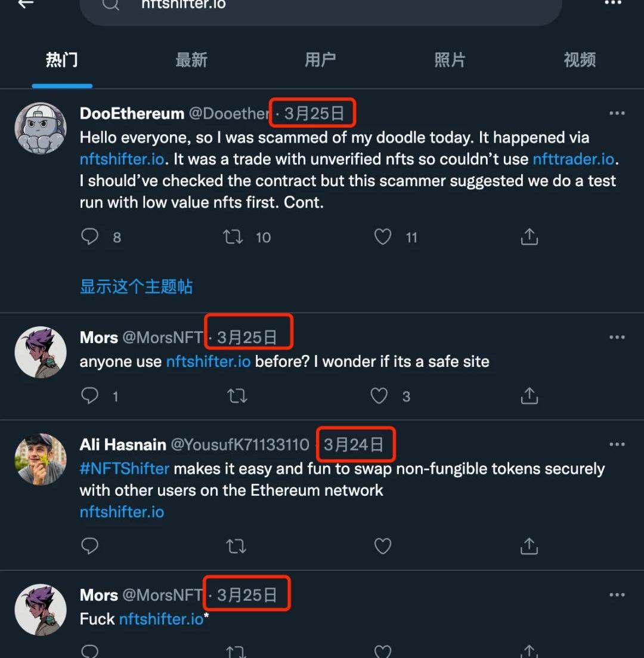Open the 照片 tab
This screenshot has height=658, width=644.
tap(450, 60)
